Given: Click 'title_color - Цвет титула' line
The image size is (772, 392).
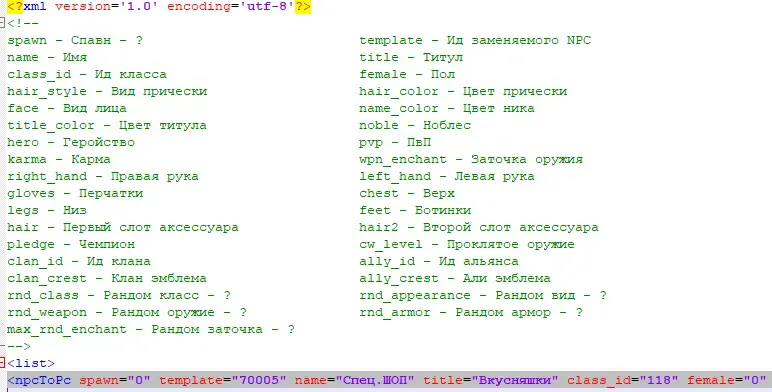Looking at the screenshot, I should pyautogui.click(x=107, y=126).
